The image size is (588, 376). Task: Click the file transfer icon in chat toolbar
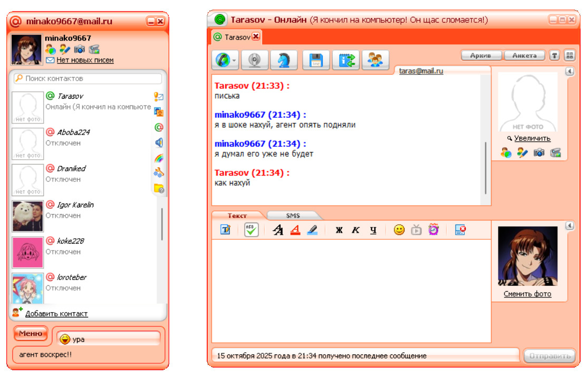point(346,60)
